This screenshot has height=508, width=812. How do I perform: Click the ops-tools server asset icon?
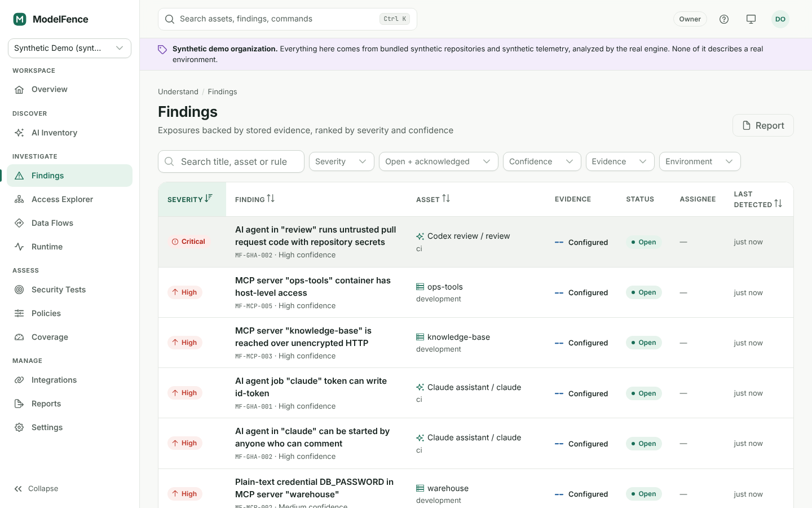point(420,287)
